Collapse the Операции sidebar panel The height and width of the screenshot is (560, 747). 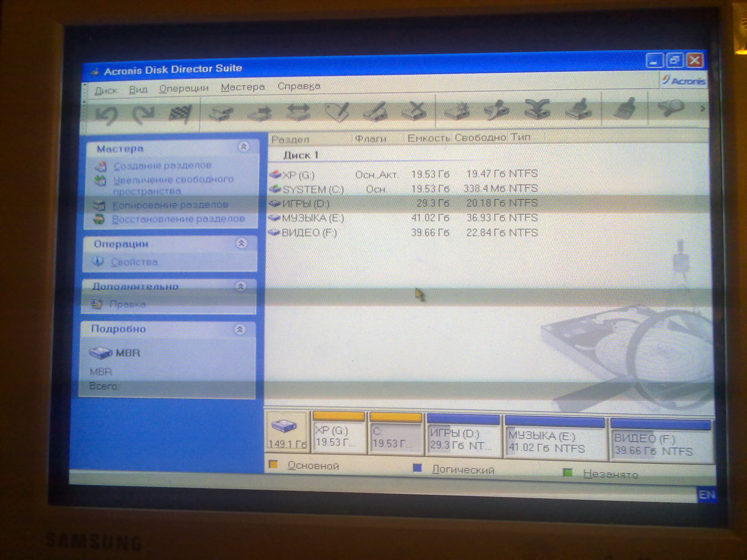[x=242, y=243]
